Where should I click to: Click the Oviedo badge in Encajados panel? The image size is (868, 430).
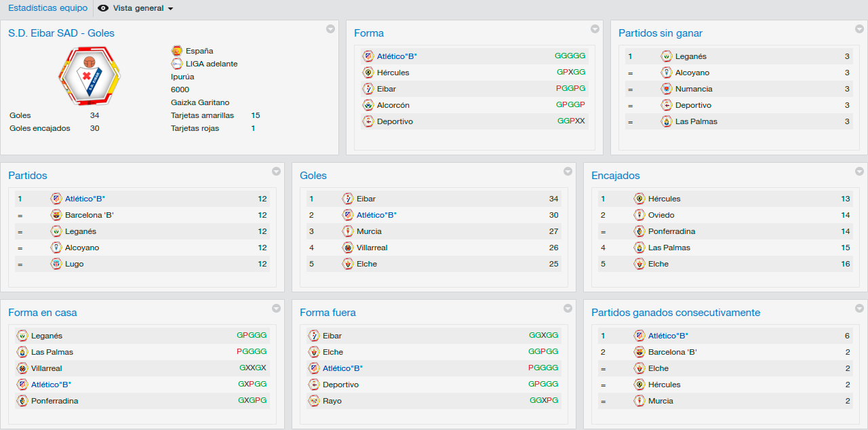pyautogui.click(x=639, y=215)
